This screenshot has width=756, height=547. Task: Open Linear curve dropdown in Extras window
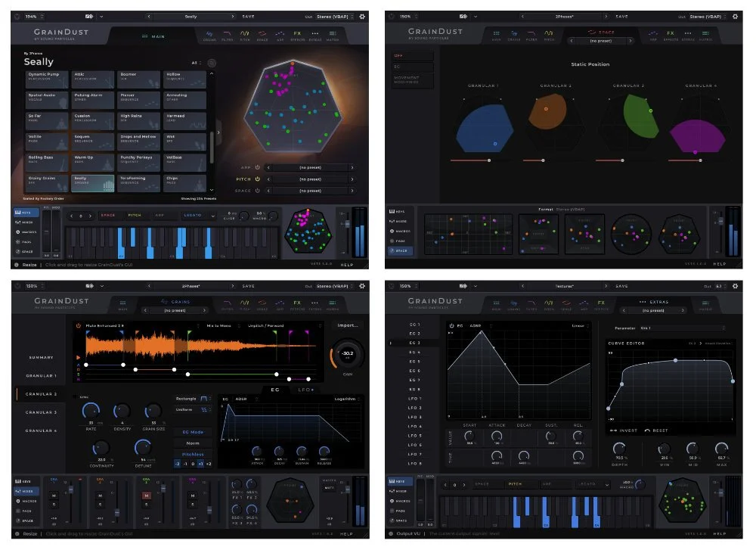(581, 325)
